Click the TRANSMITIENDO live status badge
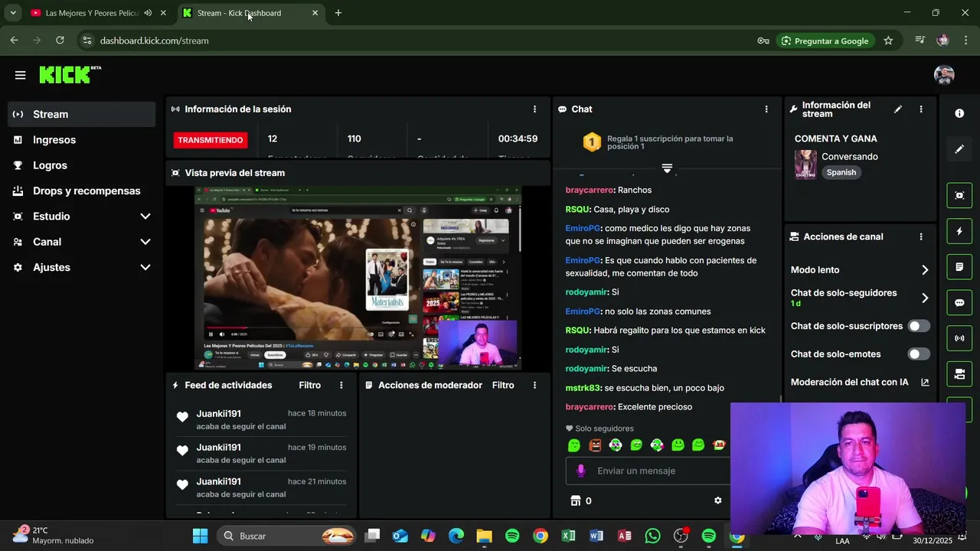The width and height of the screenshot is (980, 551). point(211,140)
